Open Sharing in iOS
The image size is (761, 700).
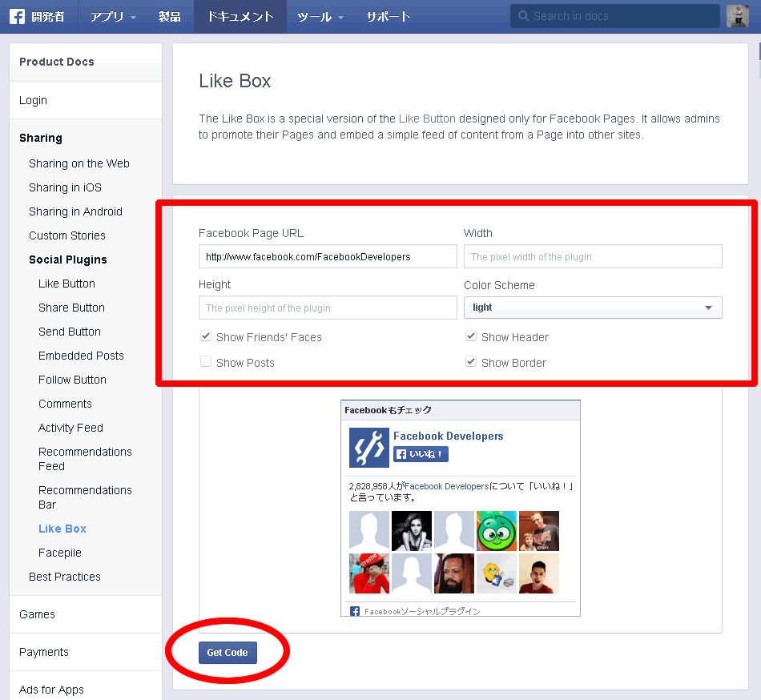click(65, 187)
